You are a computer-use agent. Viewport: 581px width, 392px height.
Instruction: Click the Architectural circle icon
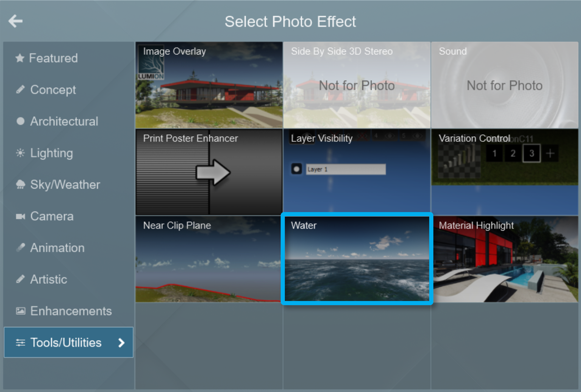click(20, 121)
